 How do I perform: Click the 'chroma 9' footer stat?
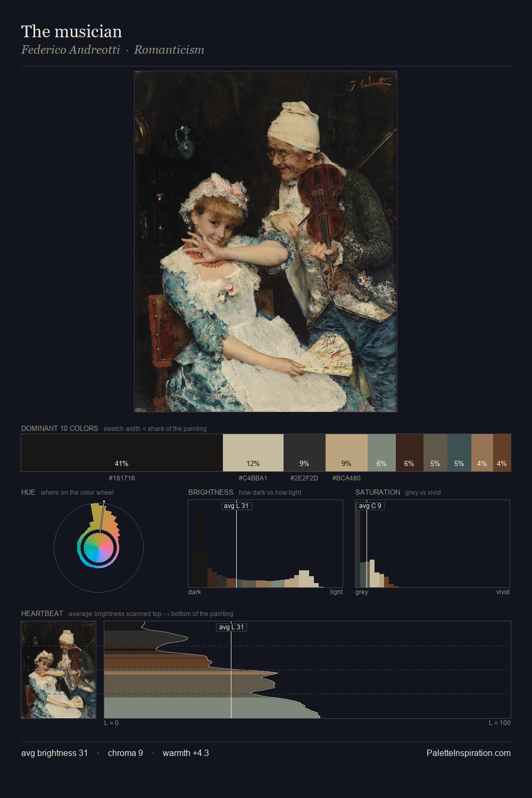click(126, 753)
